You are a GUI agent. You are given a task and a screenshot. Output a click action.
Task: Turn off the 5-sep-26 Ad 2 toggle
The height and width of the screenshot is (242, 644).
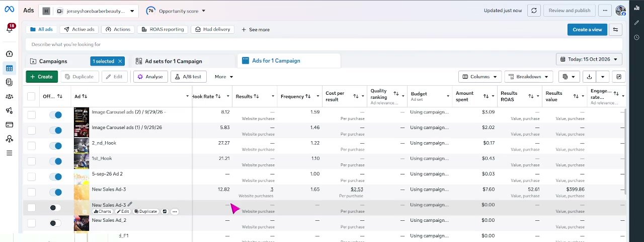point(55,176)
